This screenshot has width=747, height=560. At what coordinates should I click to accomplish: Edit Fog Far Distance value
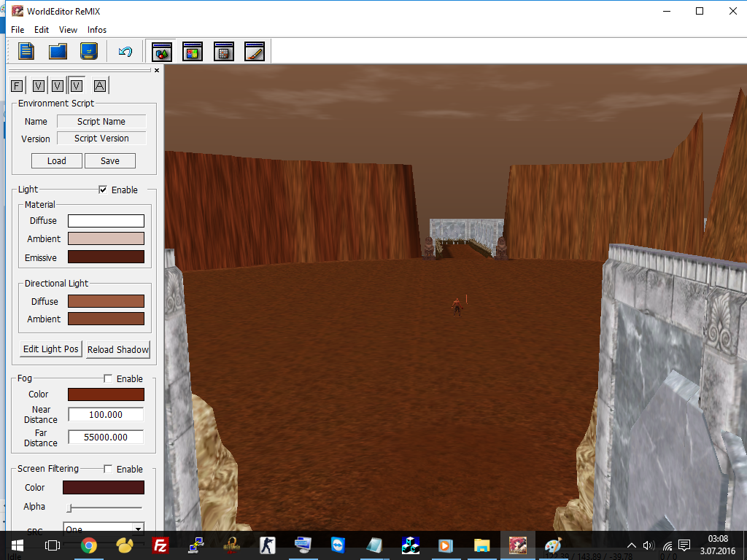coord(106,437)
